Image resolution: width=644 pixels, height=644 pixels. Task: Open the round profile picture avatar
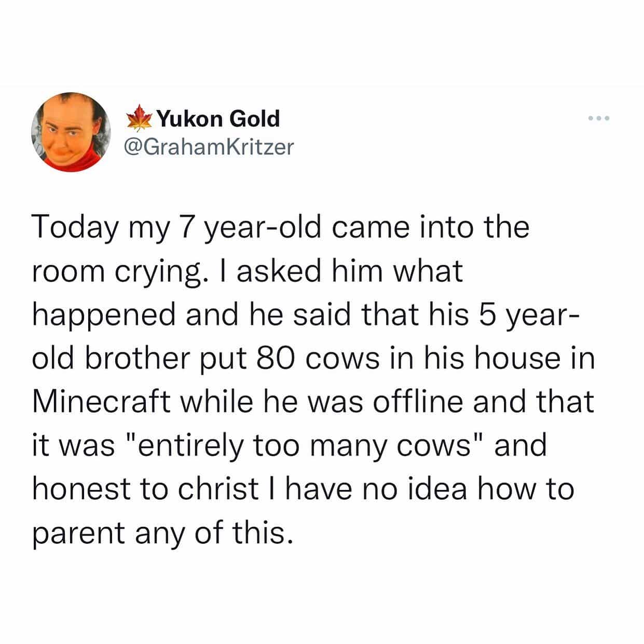71,132
